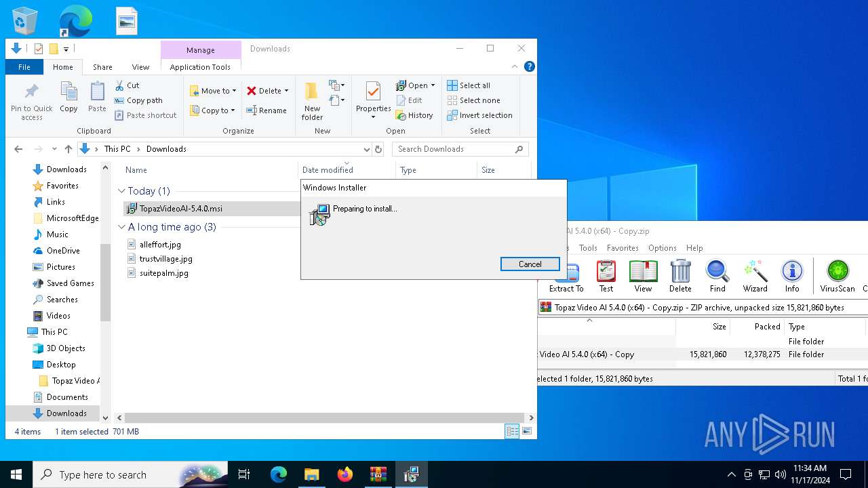Screen dimensions: 868x488
Task: Collapse the Today group
Action: click(x=121, y=191)
